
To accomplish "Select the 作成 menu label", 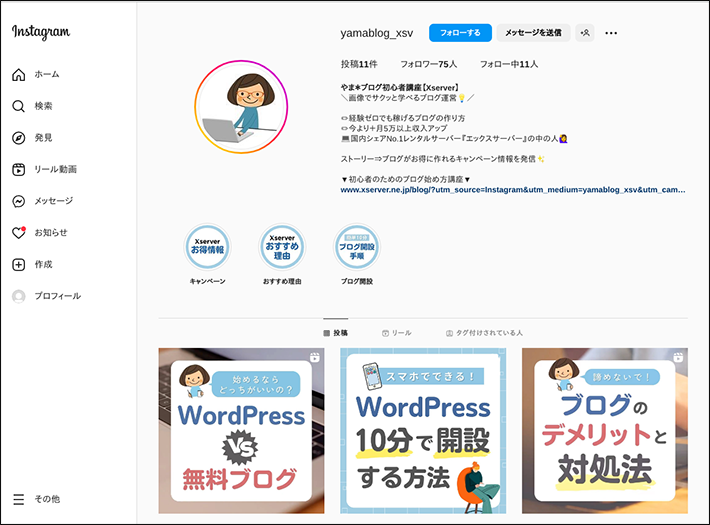I will tap(43, 265).
